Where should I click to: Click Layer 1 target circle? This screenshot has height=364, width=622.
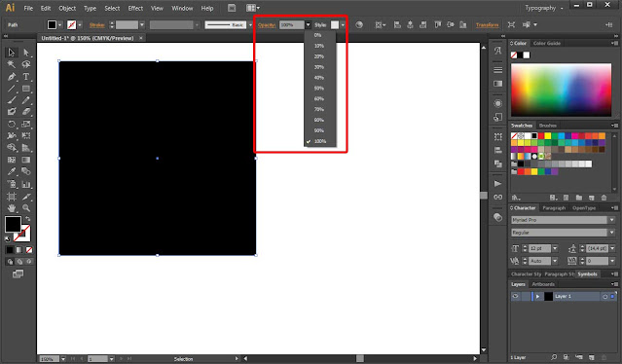(x=604, y=297)
